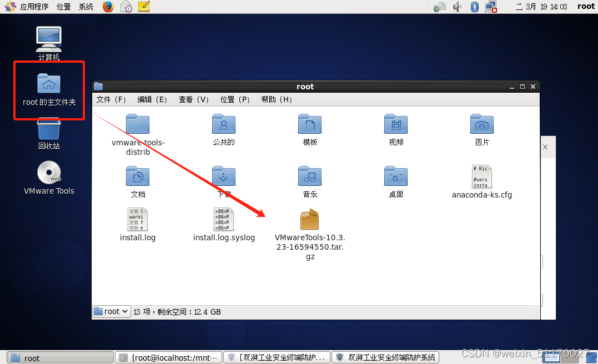Open the 图片 folder

click(x=482, y=124)
